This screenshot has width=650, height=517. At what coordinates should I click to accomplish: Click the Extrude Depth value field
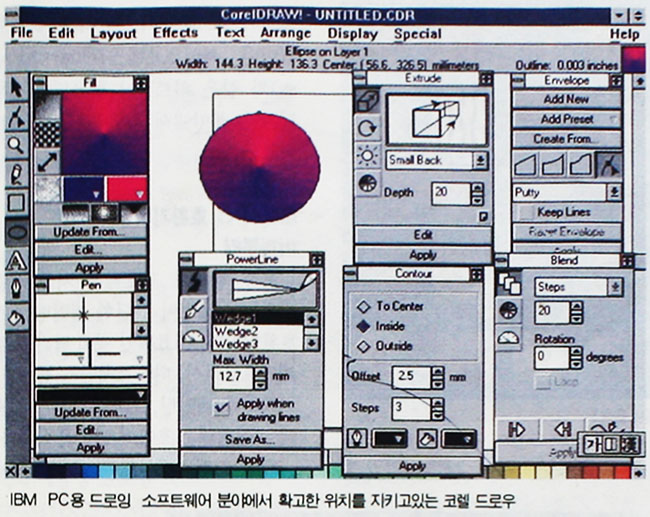(451, 193)
